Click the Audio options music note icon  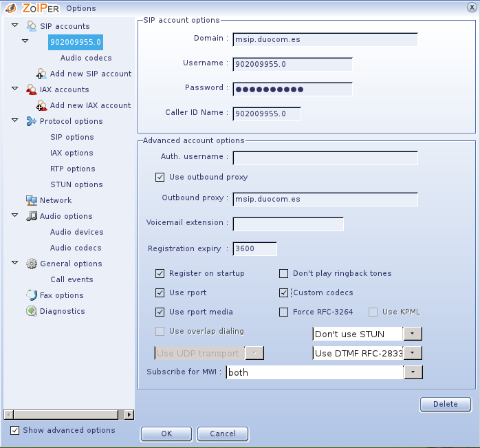(32, 216)
